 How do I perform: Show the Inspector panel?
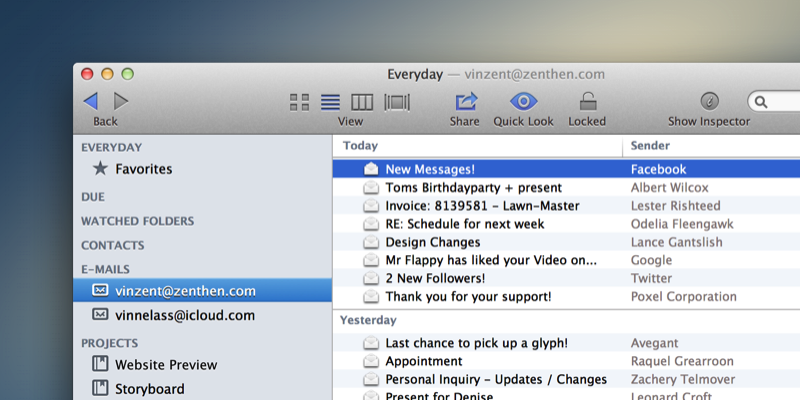click(709, 102)
